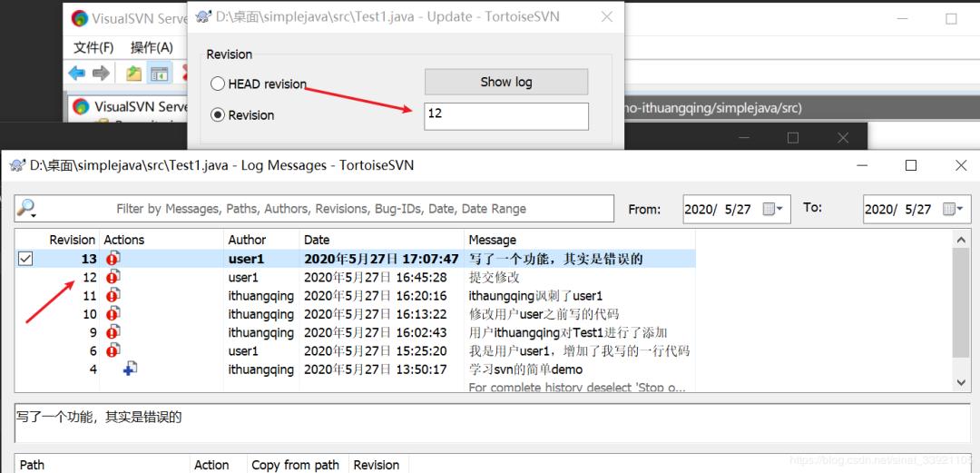Screen dimensions: 980x473
Task: Click message 学习svn的简单demo
Action: (525, 370)
